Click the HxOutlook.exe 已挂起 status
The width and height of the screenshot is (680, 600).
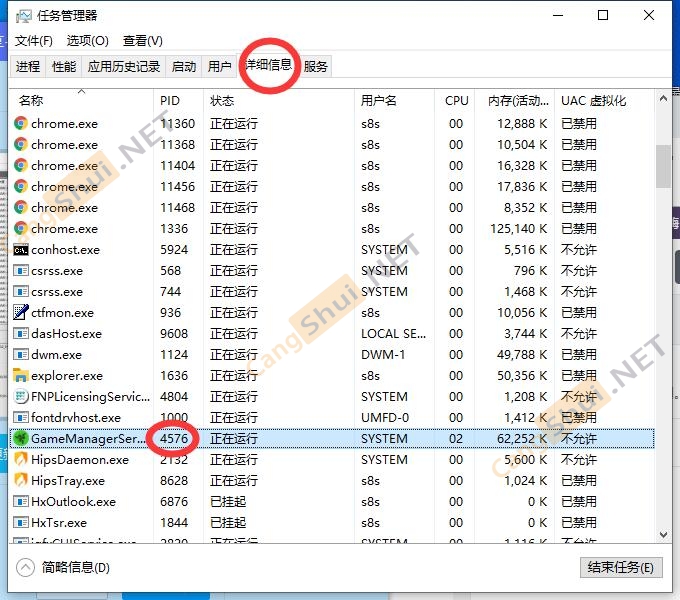[228, 502]
